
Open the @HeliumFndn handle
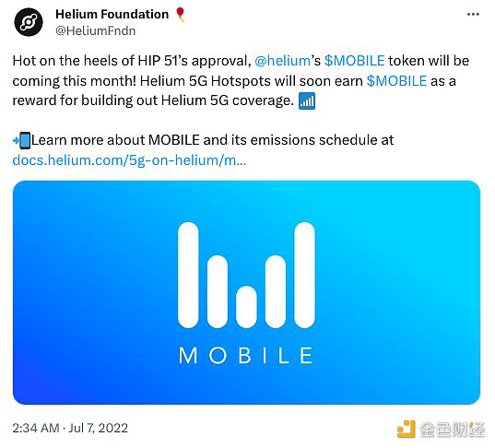tap(96, 31)
